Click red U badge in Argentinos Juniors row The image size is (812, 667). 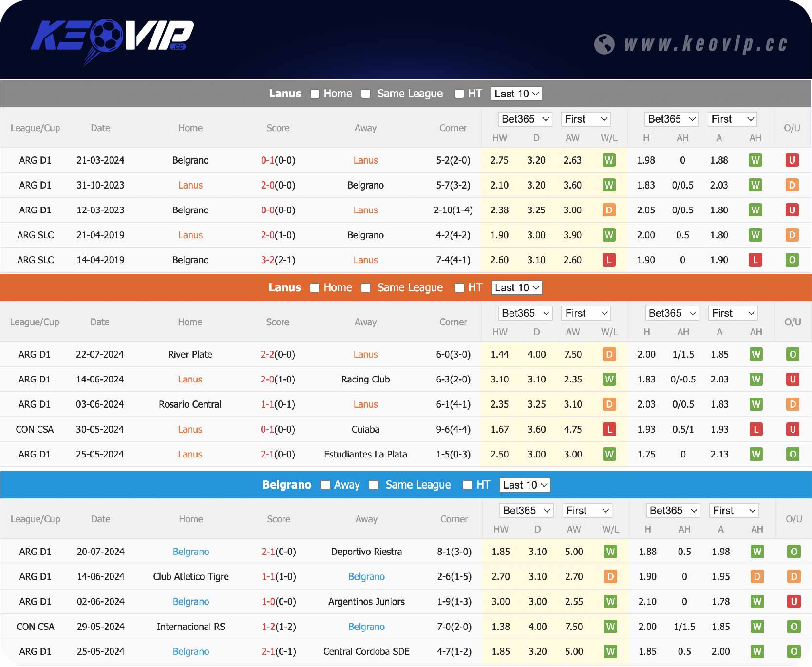tap(793, 602)
